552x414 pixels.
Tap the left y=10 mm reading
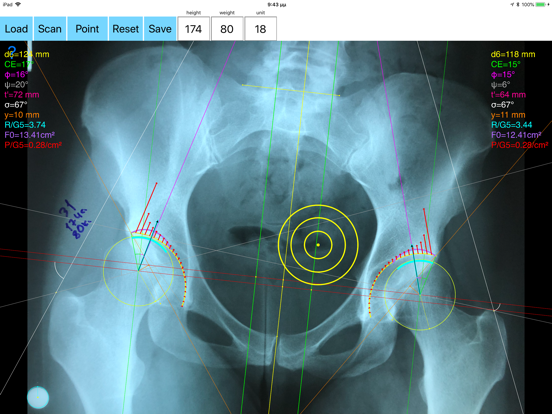pos(22,115)
